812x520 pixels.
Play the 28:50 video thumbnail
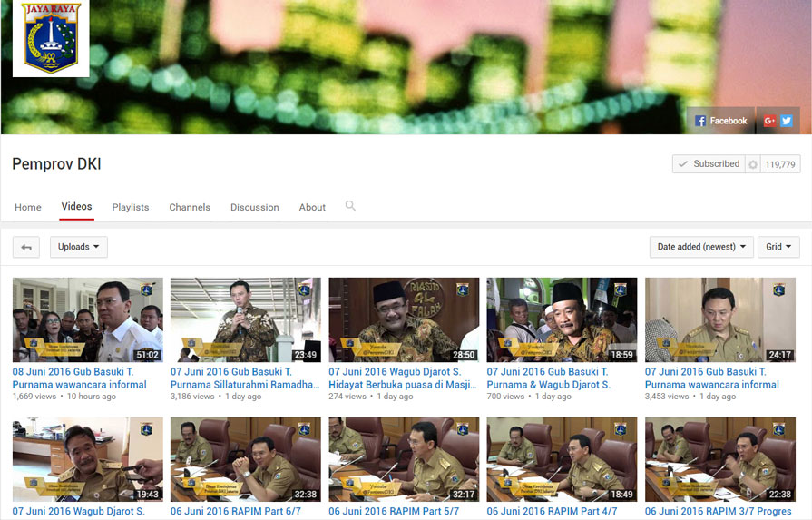404,319
